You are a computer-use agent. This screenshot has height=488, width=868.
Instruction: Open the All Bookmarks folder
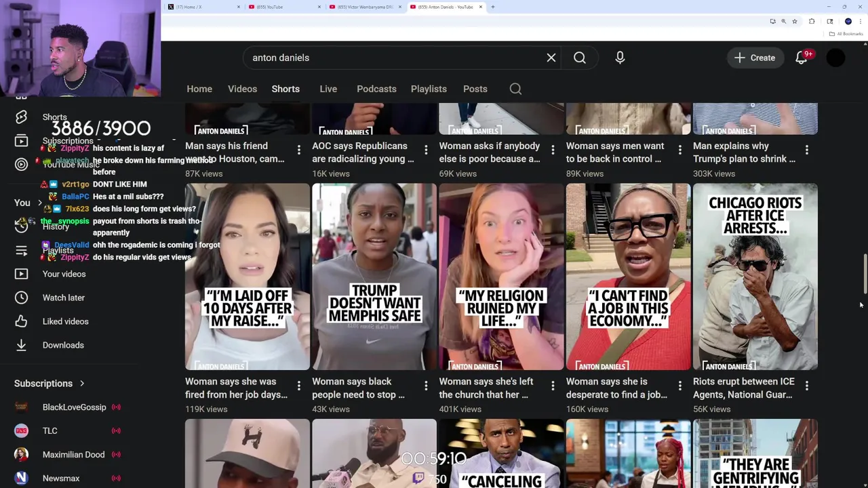pyautogui.click(x=846, y=34)
